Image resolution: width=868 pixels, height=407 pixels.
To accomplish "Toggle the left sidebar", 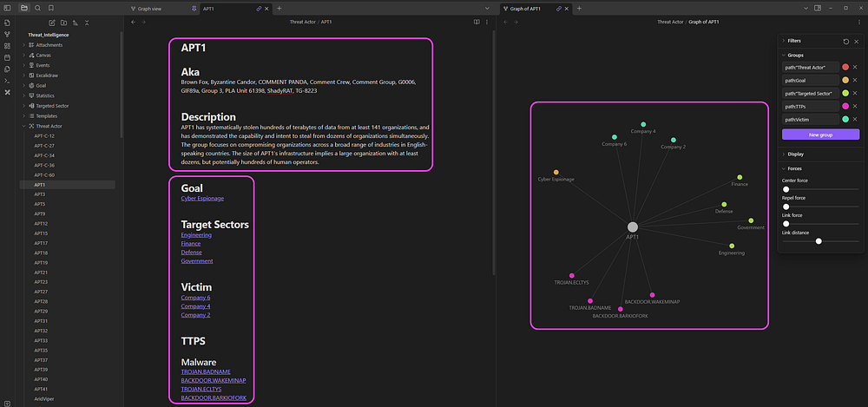I will [7, 9].
